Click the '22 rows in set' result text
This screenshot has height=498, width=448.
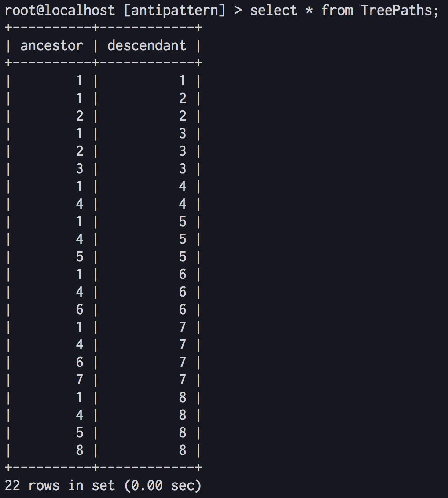(x=60, y=486)
